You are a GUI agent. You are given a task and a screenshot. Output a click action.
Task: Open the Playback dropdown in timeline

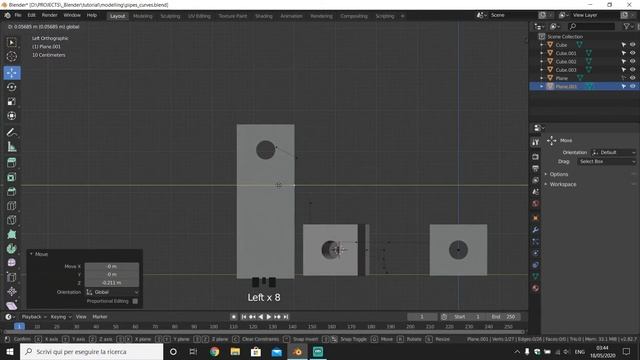[34, 317]
